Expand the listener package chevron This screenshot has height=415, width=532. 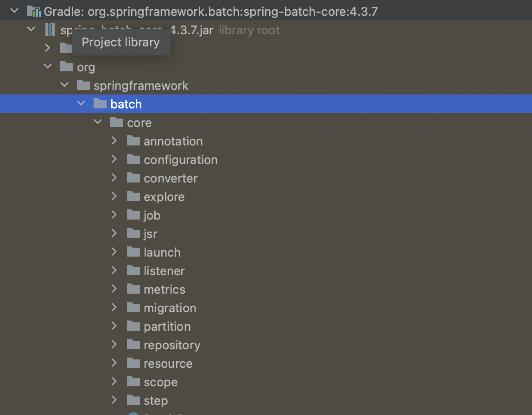point(114,270)
